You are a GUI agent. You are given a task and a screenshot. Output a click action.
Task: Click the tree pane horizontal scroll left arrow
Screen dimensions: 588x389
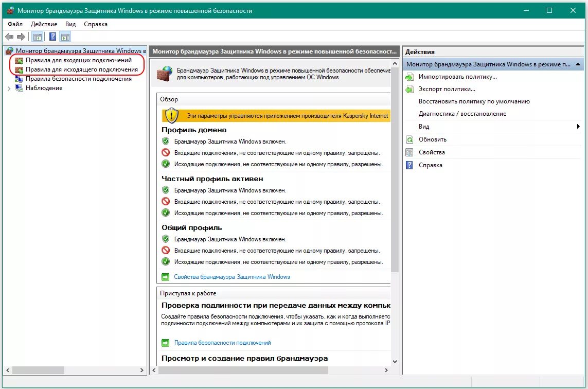8,370
